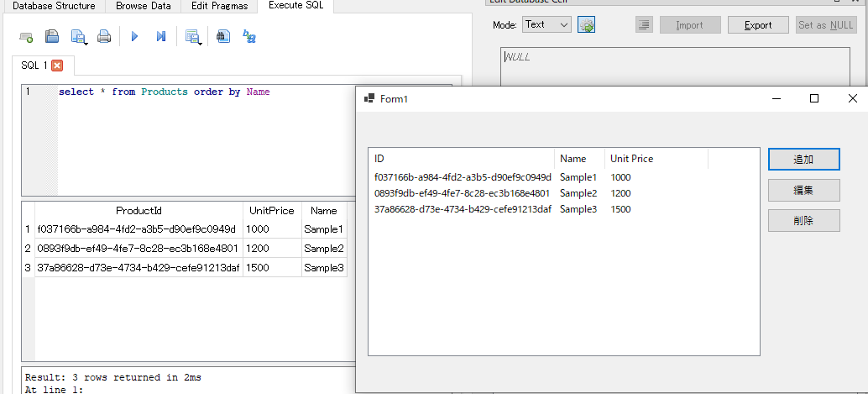Viewport: 868px width, 394px height.
Task: Select Sample2 cell in SQL results grid
Action: [324, 249]
